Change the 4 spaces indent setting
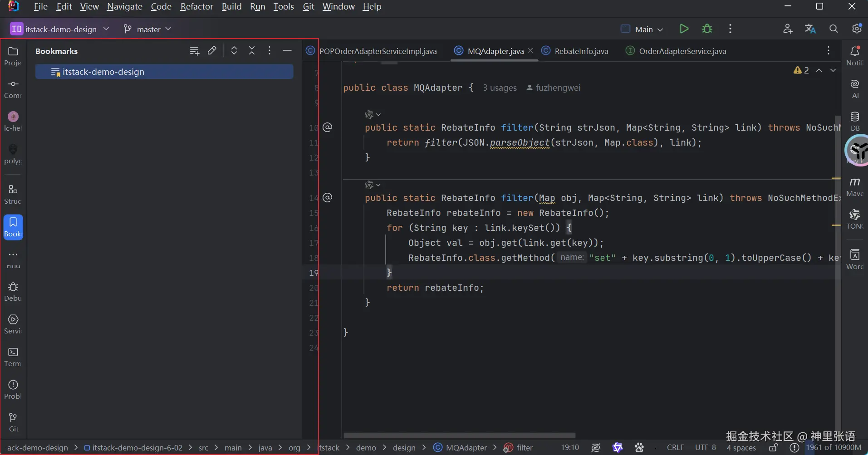The width and height of the screenshot is (868, 455). 741,448
